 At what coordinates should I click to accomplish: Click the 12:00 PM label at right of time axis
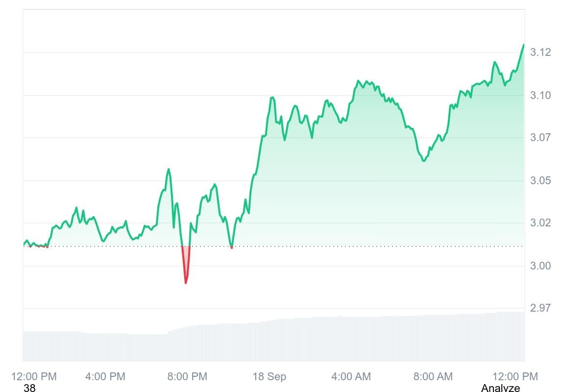pyautogui.click(x=514, y=376)
